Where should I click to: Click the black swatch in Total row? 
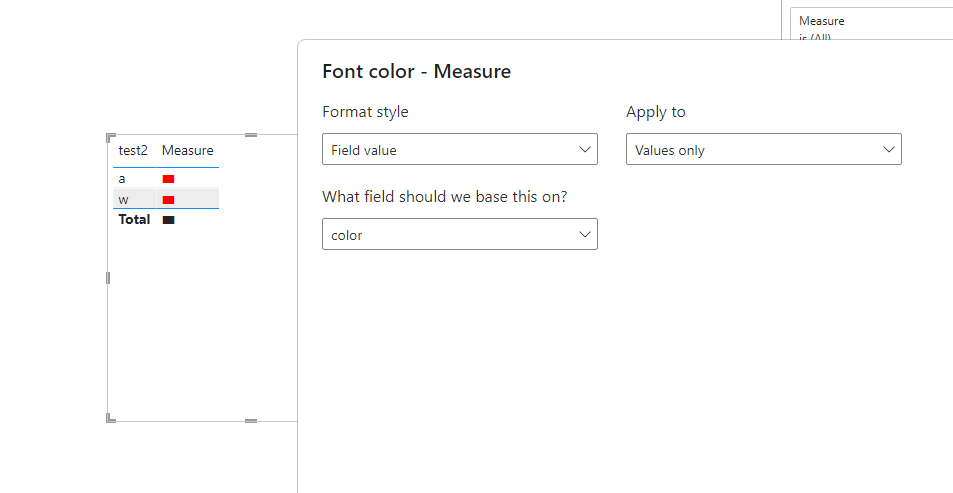coord(168,220)
